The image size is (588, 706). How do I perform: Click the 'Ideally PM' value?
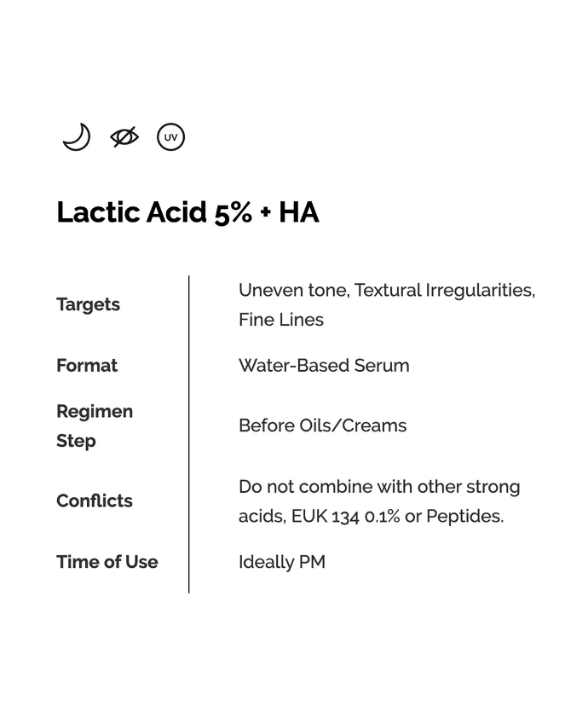tap(282, 562)
